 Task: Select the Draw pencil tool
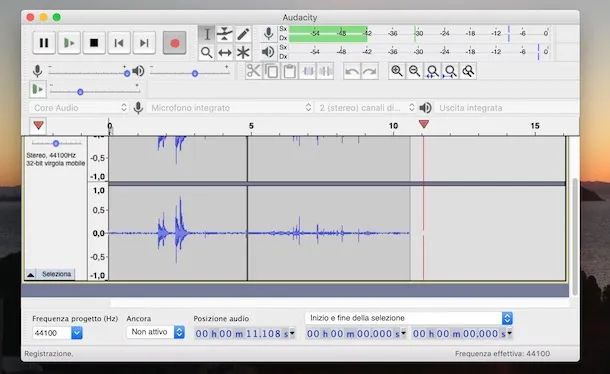pyautogui.click(x=243, y=34)
